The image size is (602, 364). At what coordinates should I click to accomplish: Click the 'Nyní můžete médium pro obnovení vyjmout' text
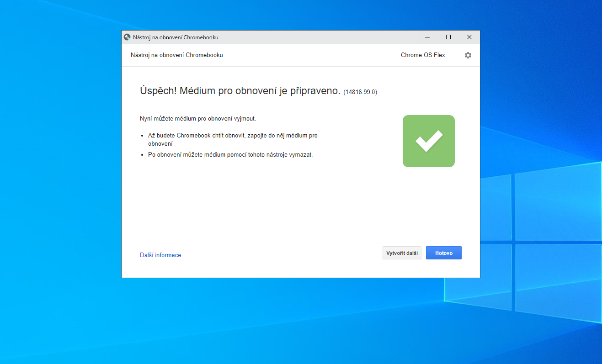click(x=198, y=119)
